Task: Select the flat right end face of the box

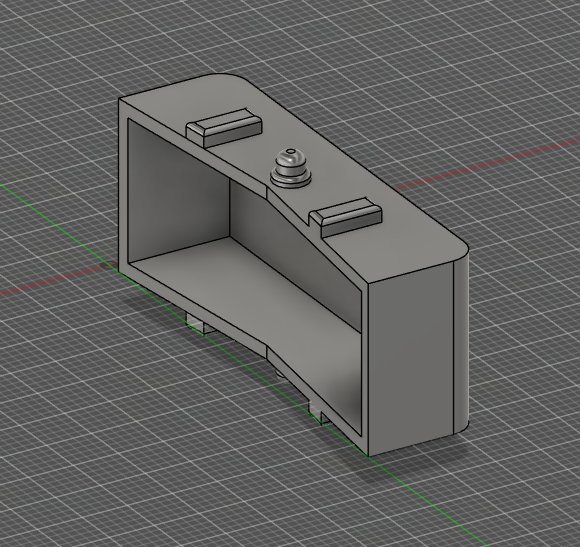Action: [x=411, y=359]
